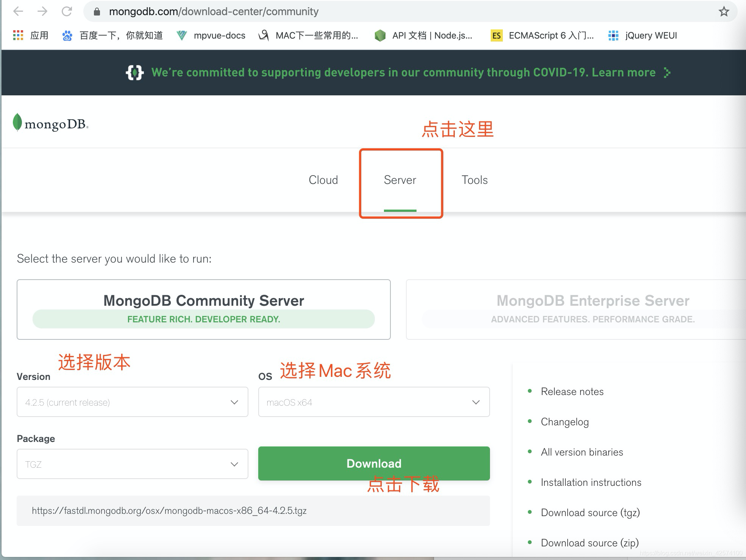Open the Version dropdown

133,402
